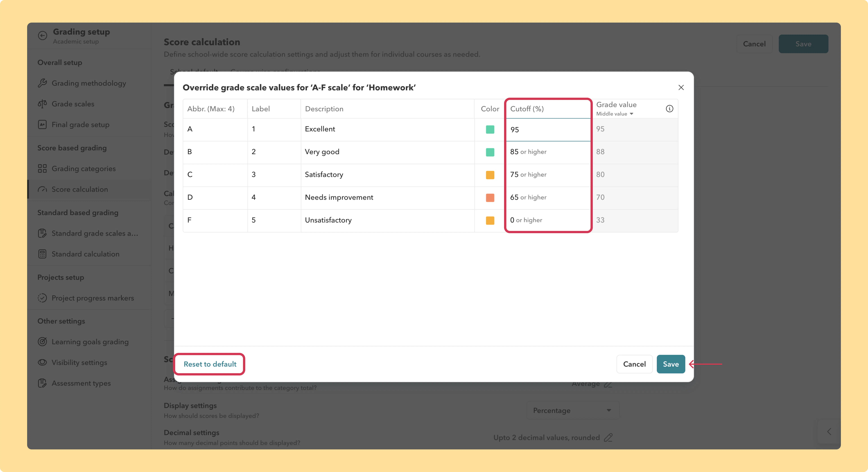Expand Middle value grade value dropdown
The image size is (868, 472).
615,114
